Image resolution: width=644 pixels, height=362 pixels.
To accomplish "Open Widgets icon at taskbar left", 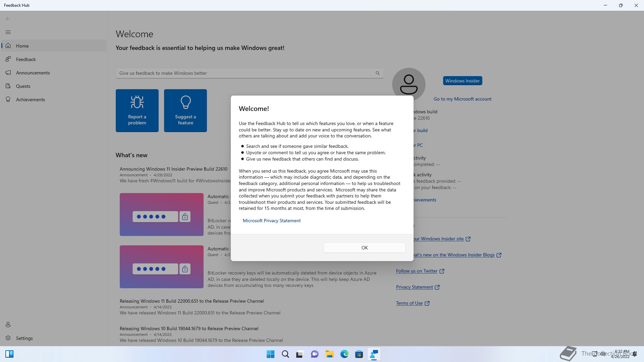I will coord(9,354).
